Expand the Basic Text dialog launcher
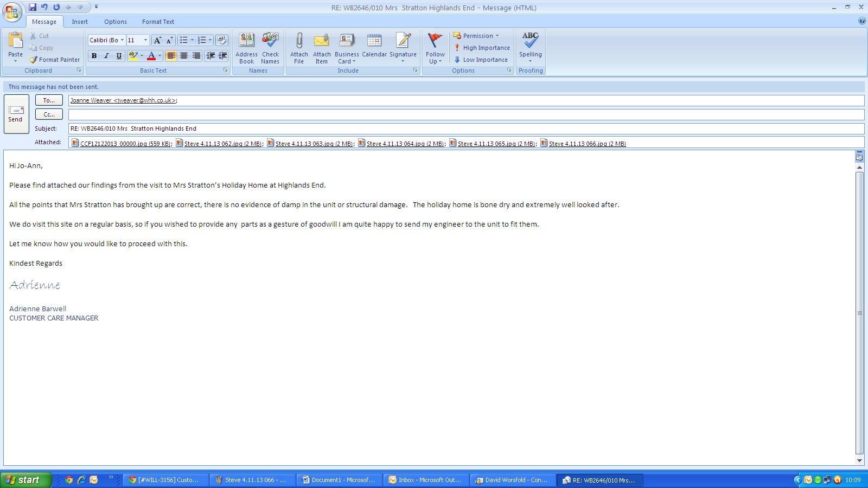Image resolution: width=868 pixels, height=488 pixels. click(226, 70)
